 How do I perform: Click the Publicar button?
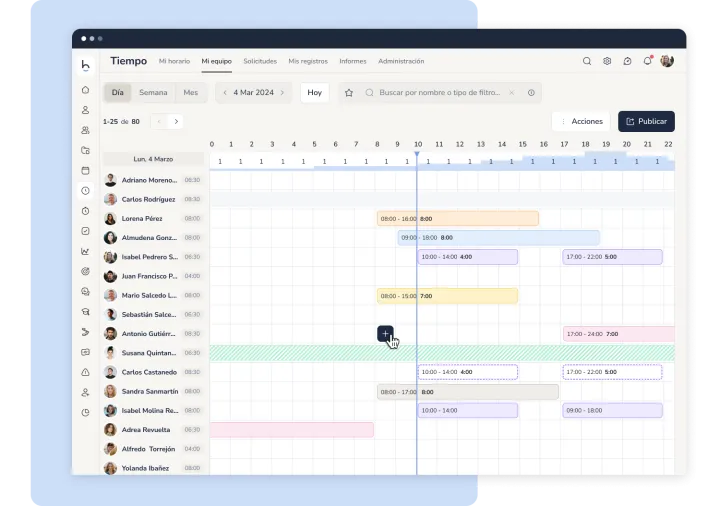point(646,122)
